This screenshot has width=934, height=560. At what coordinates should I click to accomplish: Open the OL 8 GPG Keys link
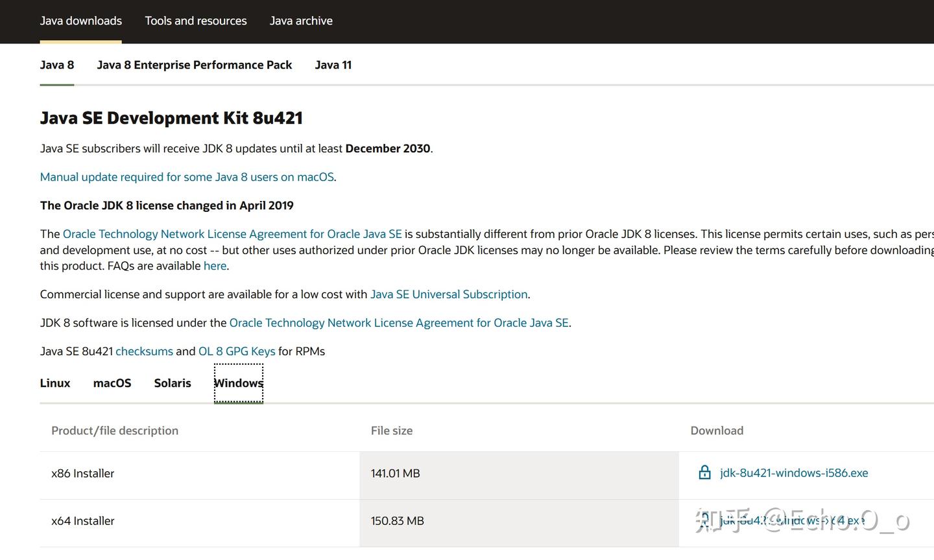(x=237, y=351)
